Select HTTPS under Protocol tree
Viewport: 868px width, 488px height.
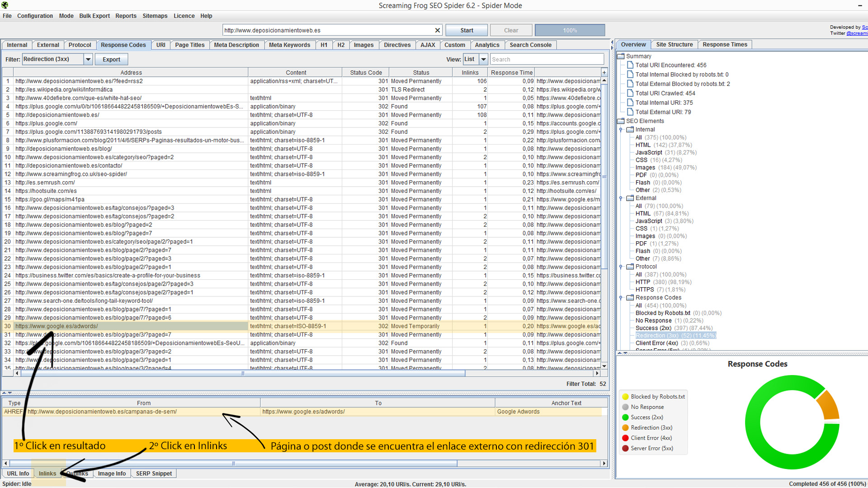point(660,290)
